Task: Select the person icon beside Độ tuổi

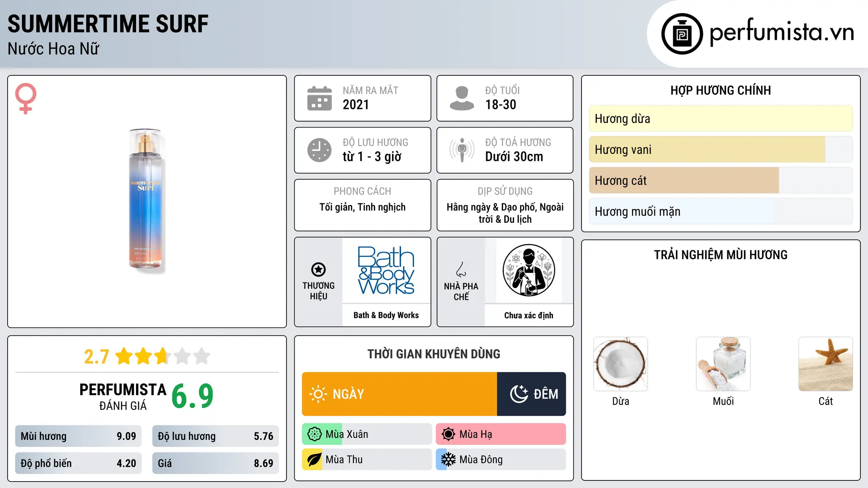Action: (x=462, y=98)
